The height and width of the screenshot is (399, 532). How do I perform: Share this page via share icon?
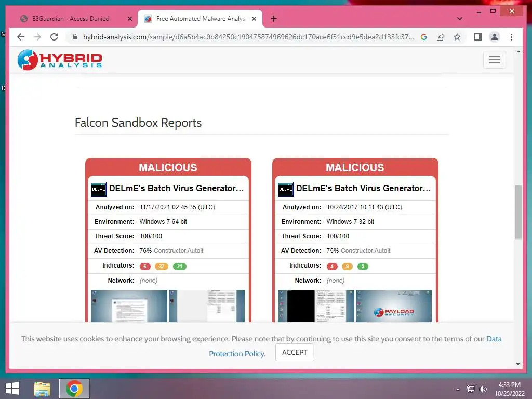[x=441, y=37]
